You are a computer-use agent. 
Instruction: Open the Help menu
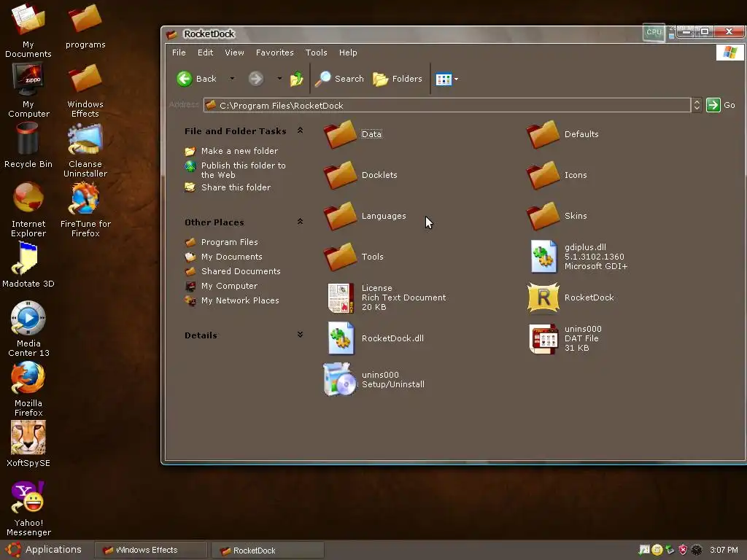click(348, 52)
